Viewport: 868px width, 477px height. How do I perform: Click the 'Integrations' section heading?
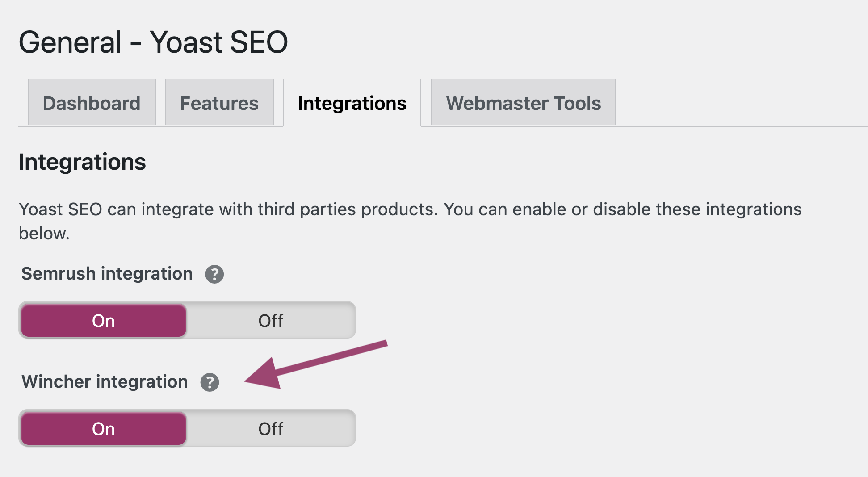82,162
